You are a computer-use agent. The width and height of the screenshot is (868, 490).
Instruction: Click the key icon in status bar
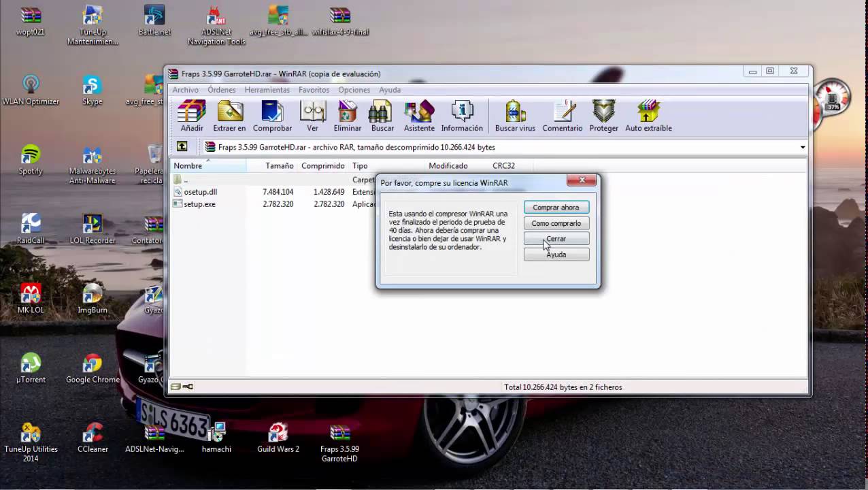pos(188,387)
